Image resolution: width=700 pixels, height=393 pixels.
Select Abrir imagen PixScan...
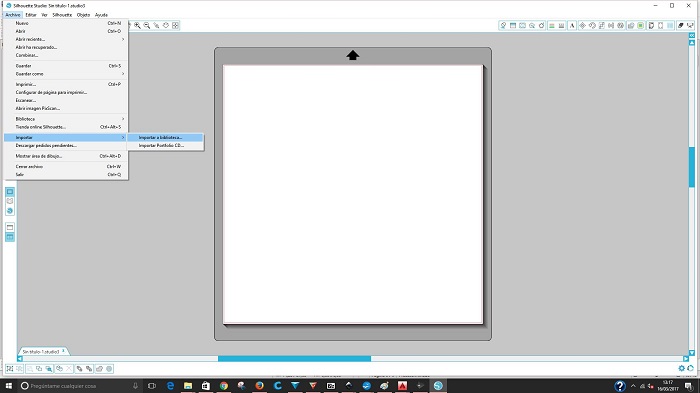(x=66, y=109)
